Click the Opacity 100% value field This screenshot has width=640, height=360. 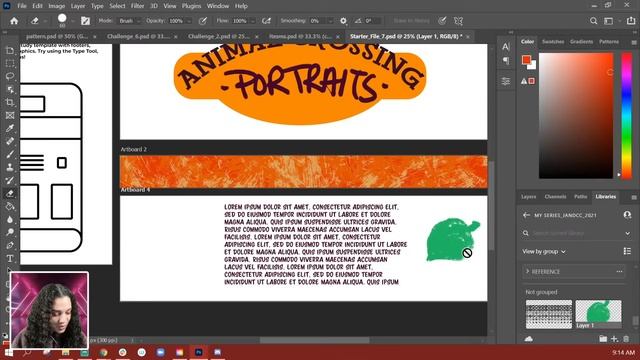pos(177,21)
